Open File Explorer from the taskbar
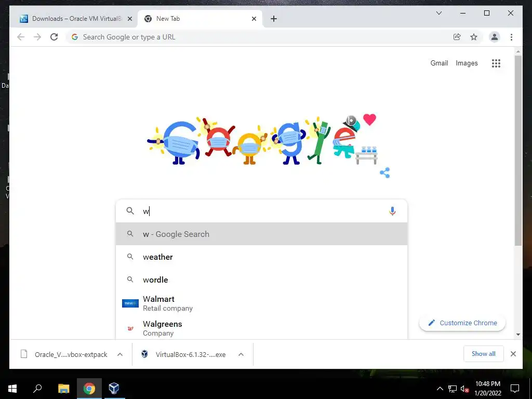Image resolution: width=532 pixels, height=399 pixels. [63, 389]
